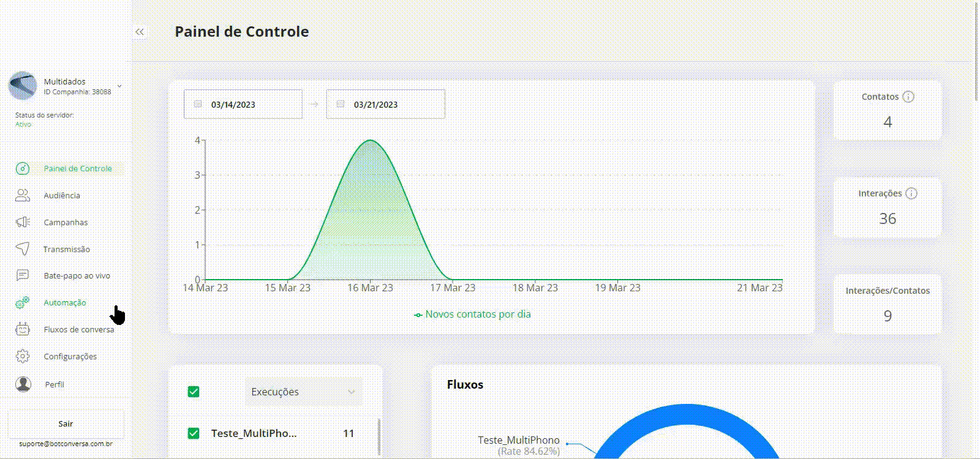The height and width of the screenshot is (459, 980).
Task: Open the Execuções dropdown
Action: click(x=303, y=392)
